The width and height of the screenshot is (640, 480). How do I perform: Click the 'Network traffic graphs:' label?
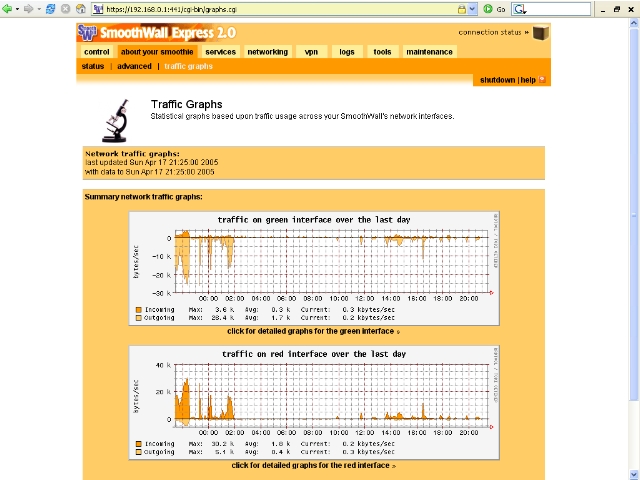[132, 153]
